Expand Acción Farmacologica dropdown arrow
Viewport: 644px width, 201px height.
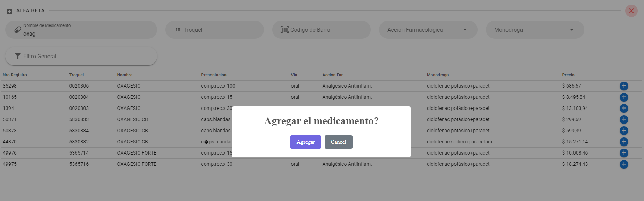click(x=465, y=30)
